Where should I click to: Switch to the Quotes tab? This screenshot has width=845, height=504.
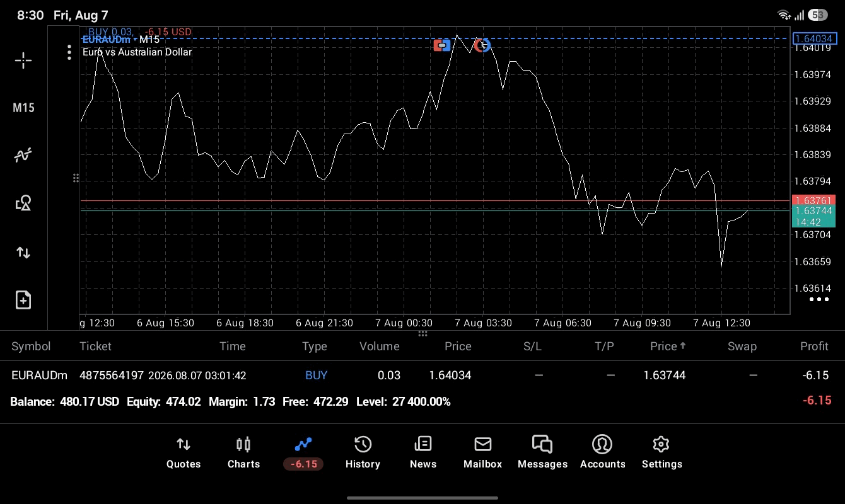tap(184, 454)
